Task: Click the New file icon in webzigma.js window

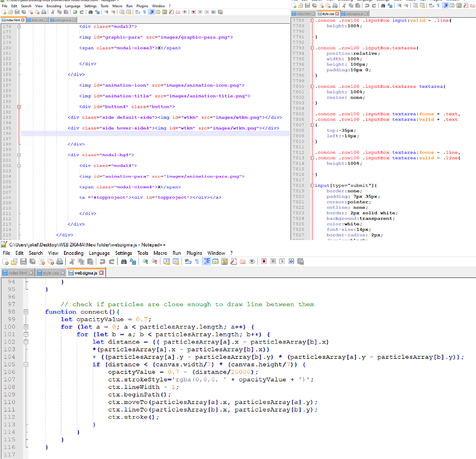Action: pyautogui.click(x=6, y=261)
